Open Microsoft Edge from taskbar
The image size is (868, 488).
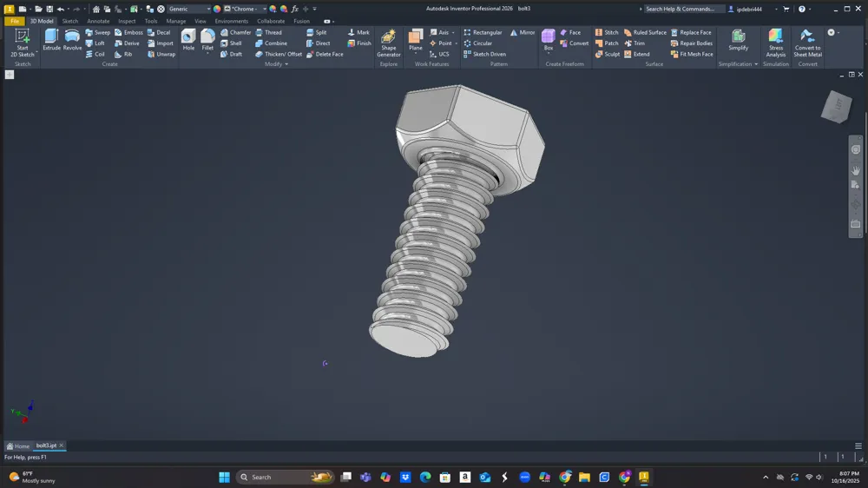[425, 477]
